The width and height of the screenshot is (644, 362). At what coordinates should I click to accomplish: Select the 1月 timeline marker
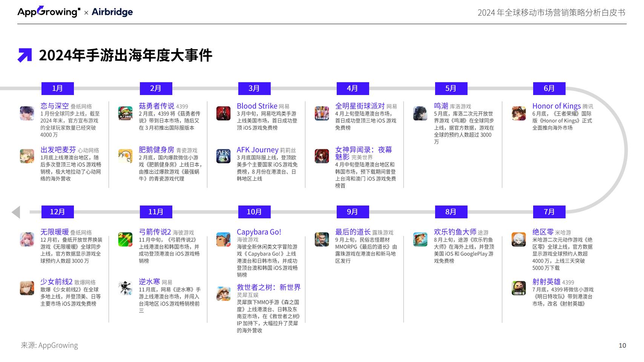click(x=57, y=88)
